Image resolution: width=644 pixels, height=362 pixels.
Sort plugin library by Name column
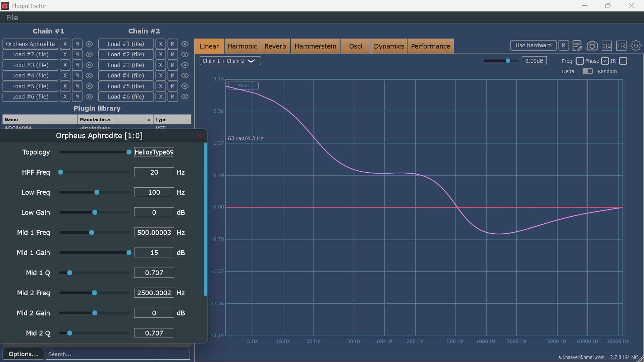pos(40,119)
